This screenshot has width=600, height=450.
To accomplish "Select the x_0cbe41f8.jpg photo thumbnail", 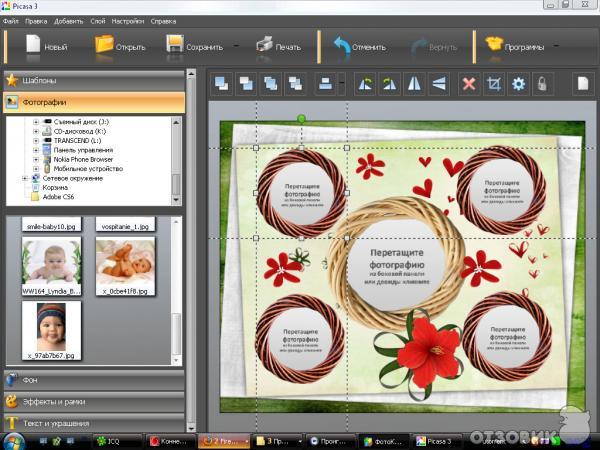I will pyautogui.click(x=124, y=262).
